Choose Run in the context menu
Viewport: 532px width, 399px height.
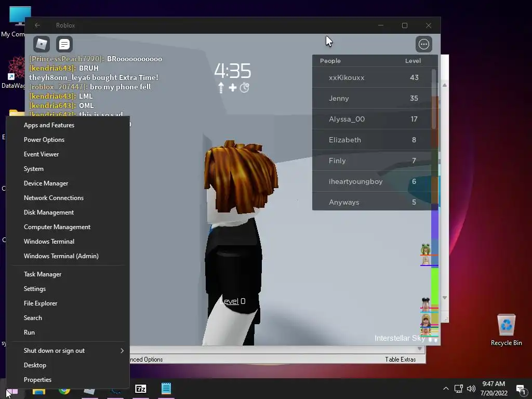point(68,332)
